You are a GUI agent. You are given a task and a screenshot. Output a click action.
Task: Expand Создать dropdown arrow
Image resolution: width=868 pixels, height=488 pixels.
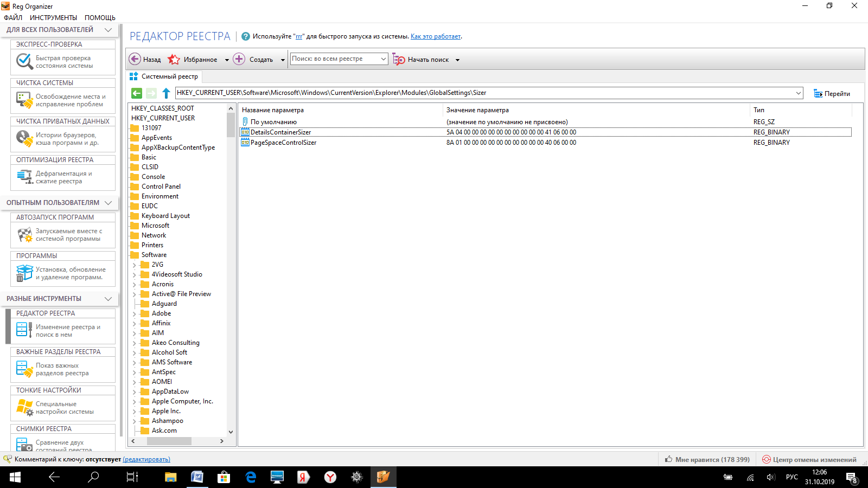pyautogui.click(x=283, y=60)
